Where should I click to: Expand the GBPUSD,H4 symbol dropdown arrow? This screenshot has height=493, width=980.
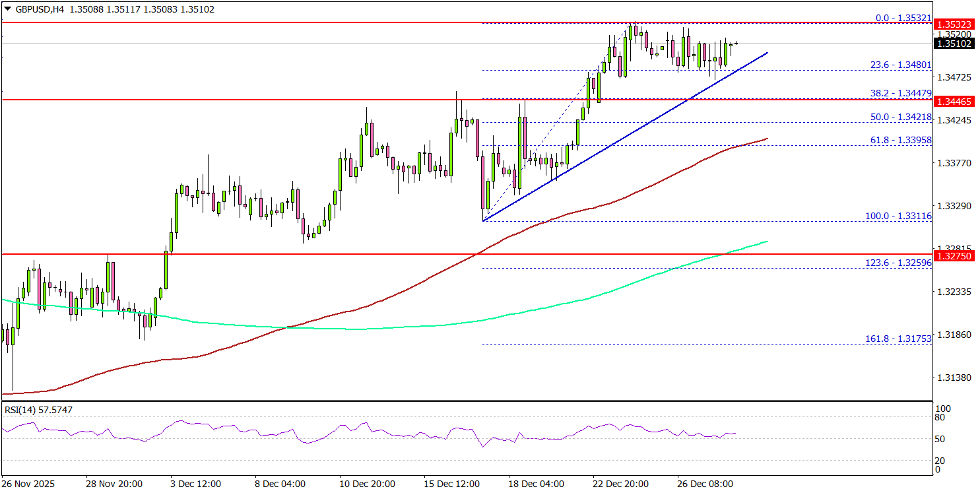6,10
